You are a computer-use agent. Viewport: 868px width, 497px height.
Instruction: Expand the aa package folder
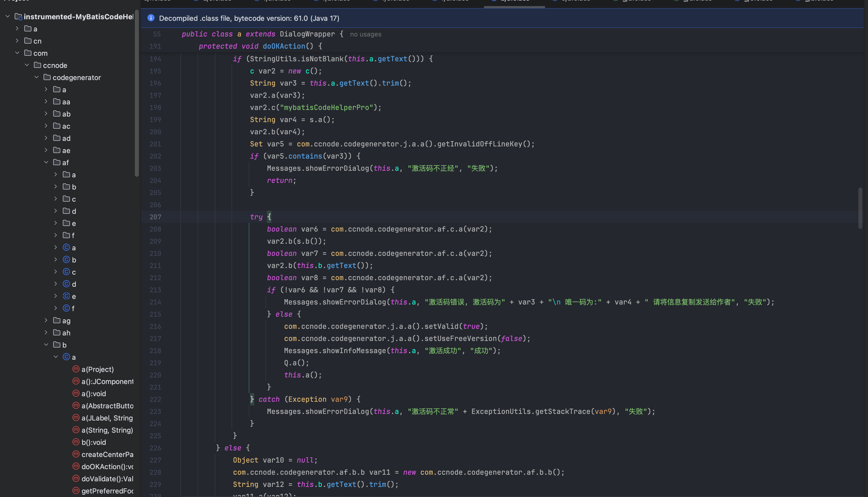click(46, 101)
